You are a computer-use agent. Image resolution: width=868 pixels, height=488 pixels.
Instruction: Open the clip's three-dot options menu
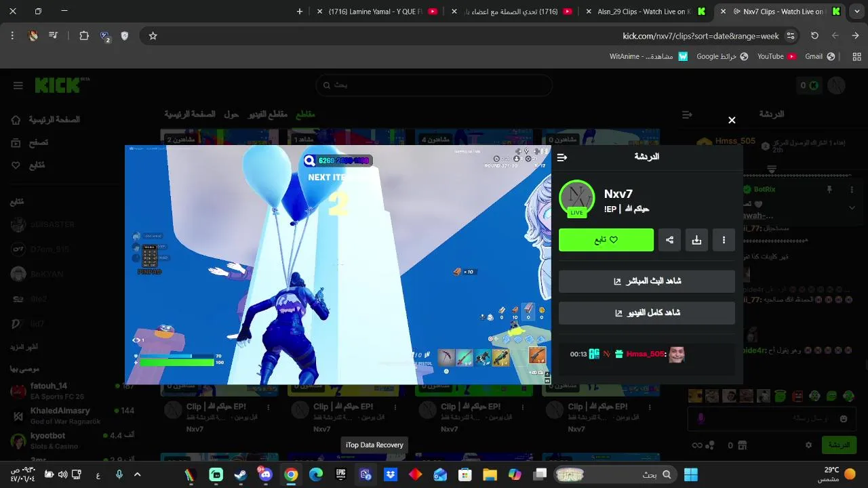coord(724,240)
